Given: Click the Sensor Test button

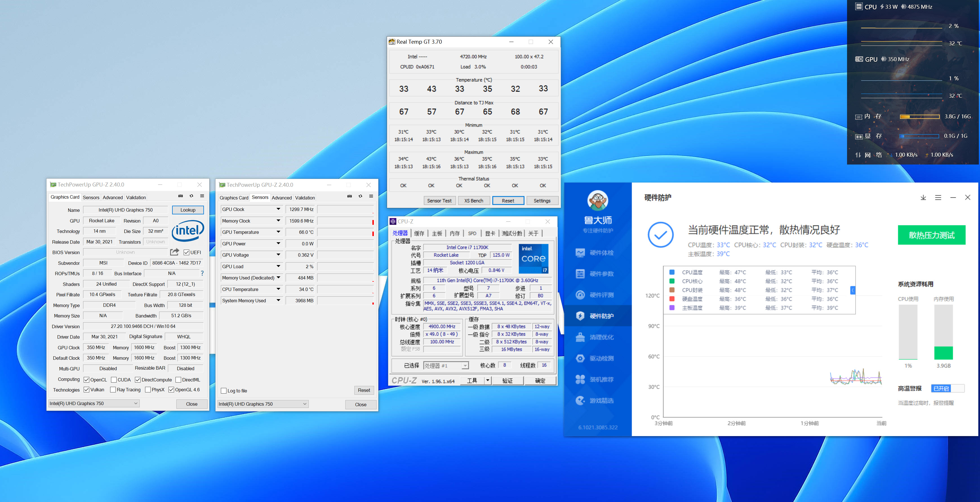Looking at the screenshot, I should (x=439, y=201).
